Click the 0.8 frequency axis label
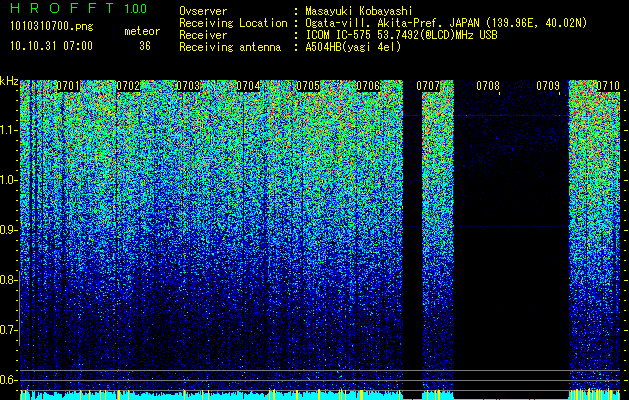 point(8,280)
